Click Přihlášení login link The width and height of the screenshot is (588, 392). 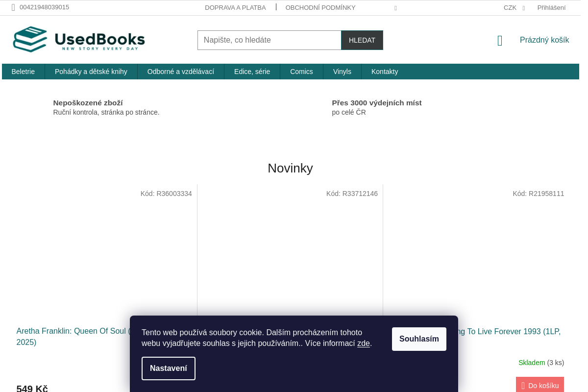click(x=551, y=8)
